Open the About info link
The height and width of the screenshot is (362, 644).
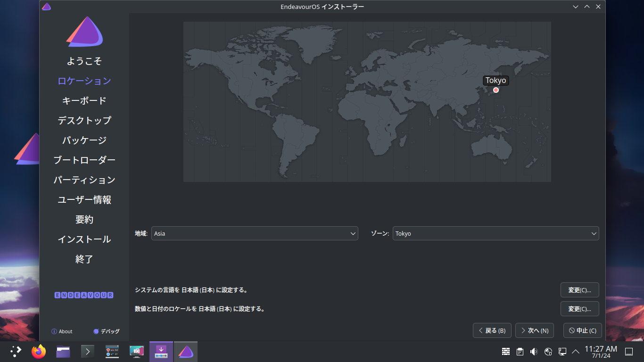tap(62, 331)
